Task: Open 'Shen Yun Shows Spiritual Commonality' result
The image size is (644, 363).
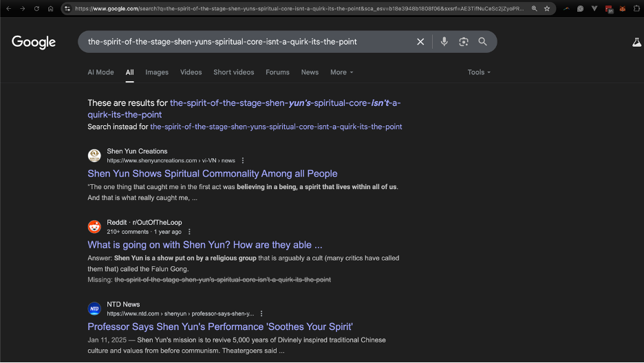Action: tap(213, 173)
